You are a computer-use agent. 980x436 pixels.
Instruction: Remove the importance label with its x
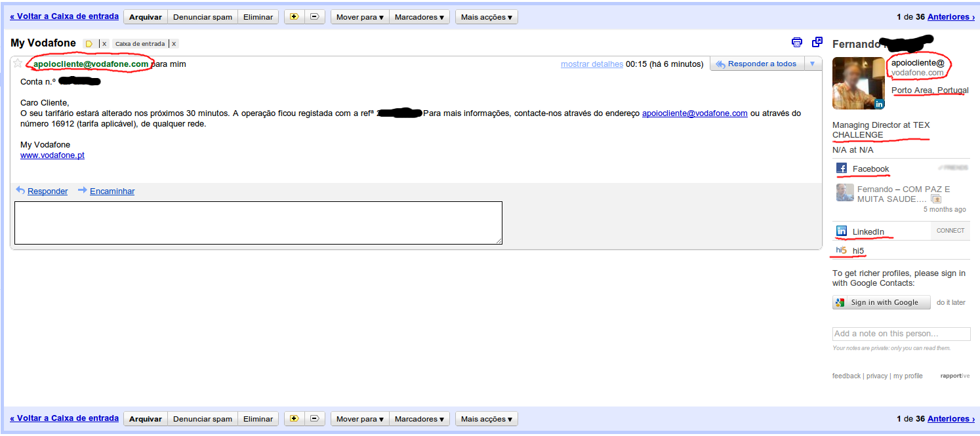pyautogui.click(x=104, y=44)
